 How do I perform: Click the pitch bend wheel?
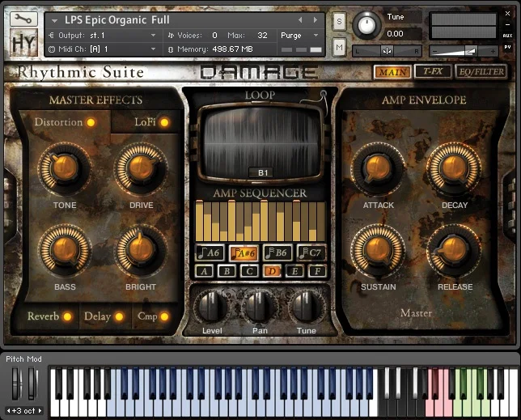[x=15, y=383]
